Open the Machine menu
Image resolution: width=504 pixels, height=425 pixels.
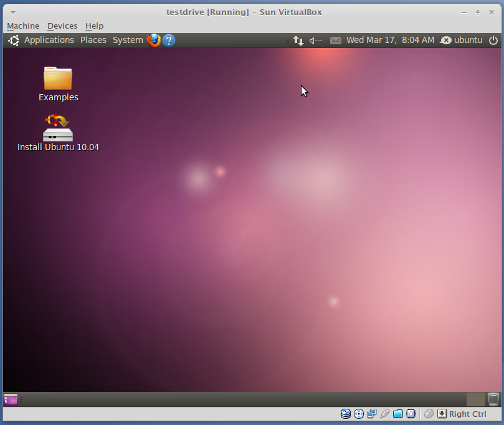point(23,26)
